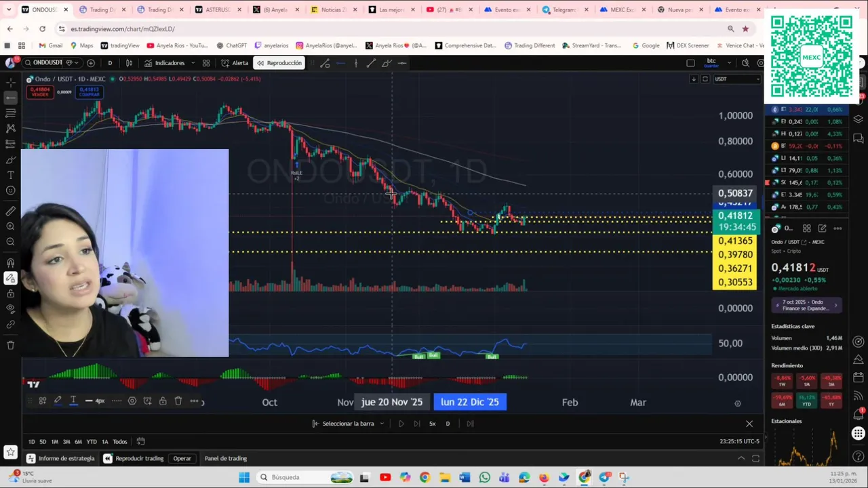
Task: Remove selected drawing using floating toolbar trash
Action: pyautogui.click(x=178, y=401)
